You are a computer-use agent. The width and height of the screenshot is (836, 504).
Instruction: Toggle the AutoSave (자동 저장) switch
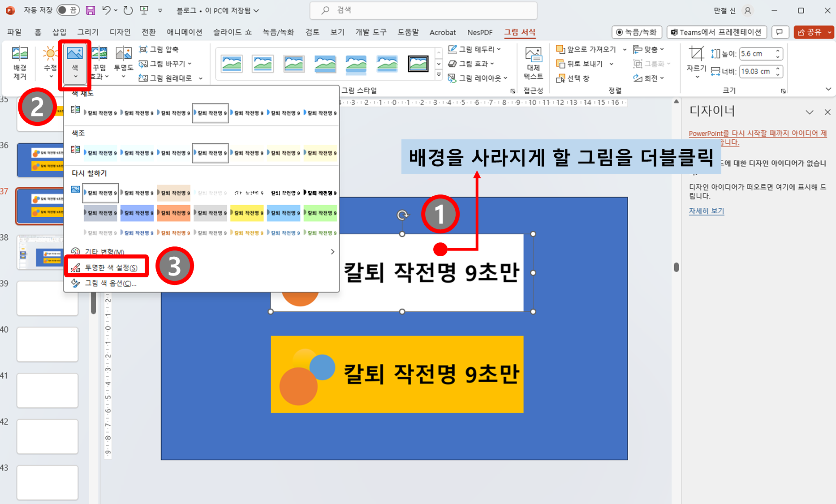(68, 10)
